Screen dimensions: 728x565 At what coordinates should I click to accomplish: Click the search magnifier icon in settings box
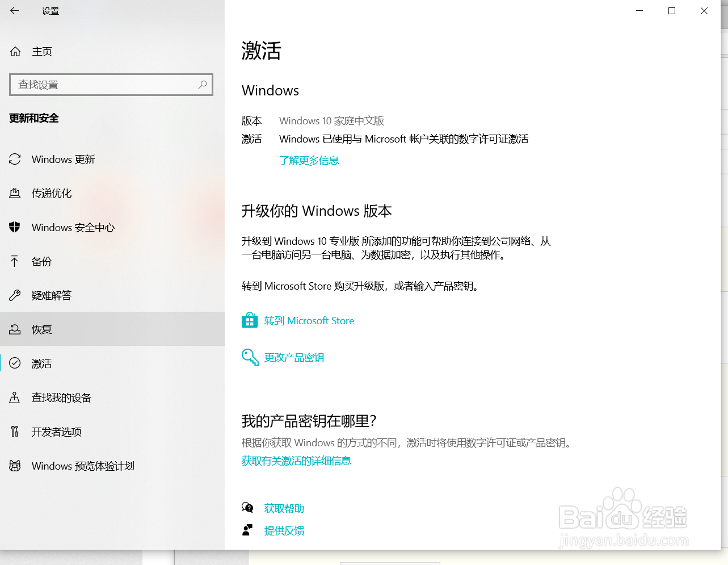click(x=203, y=85)
